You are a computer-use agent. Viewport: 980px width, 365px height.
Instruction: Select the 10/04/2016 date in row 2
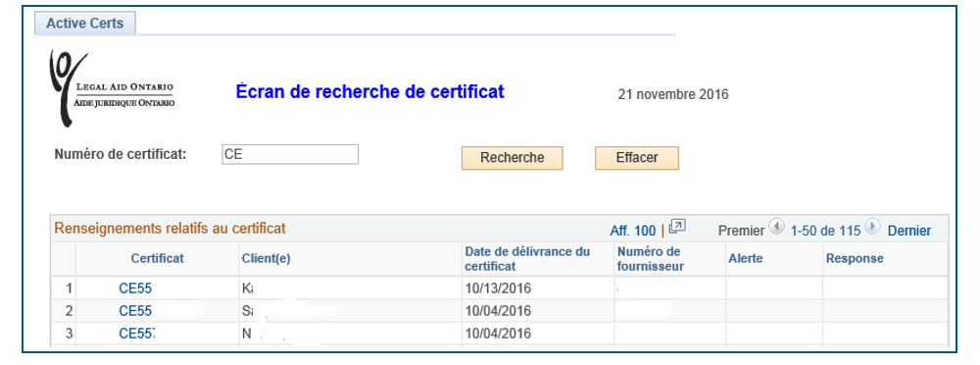(x=498, y=310)
